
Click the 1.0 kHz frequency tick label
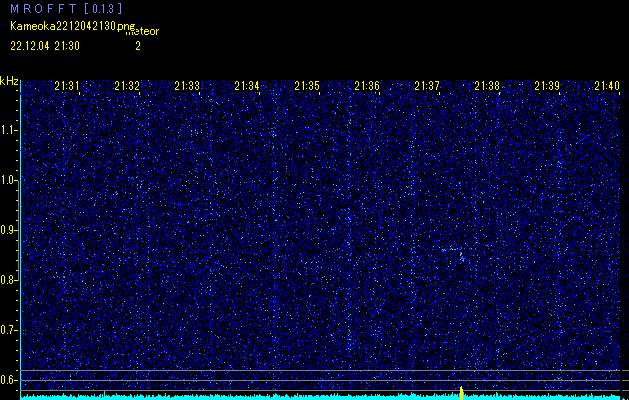pos(9,180)
